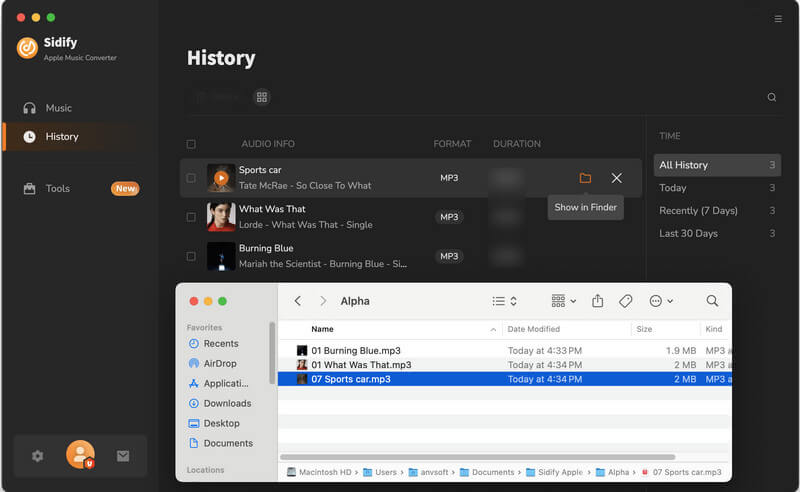This screenshot has width=800, height=492.
Task: Select Last 30 Days filter
Action: [x=717, y=233]
